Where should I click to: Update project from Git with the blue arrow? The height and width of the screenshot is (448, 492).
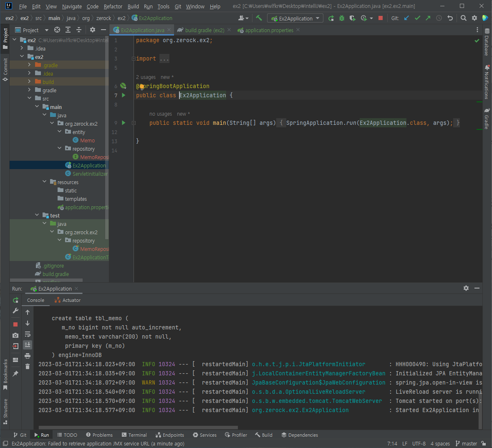point(406,18)
